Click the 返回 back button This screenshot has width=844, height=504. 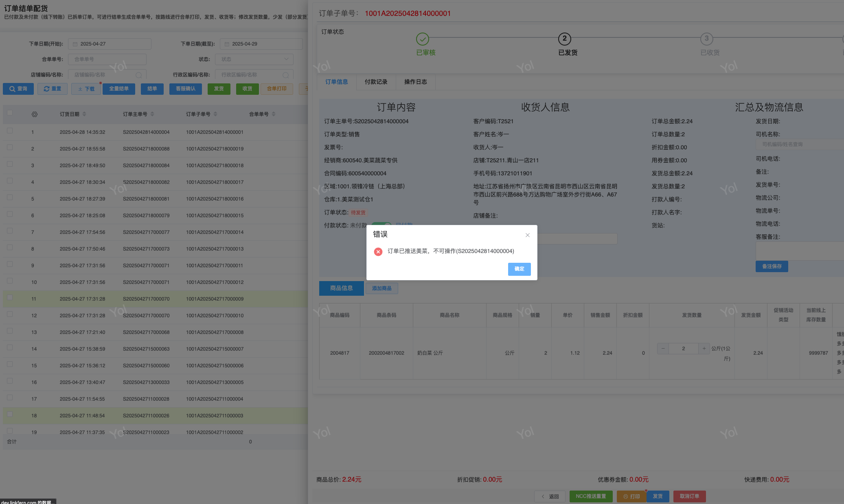(550, 496)
